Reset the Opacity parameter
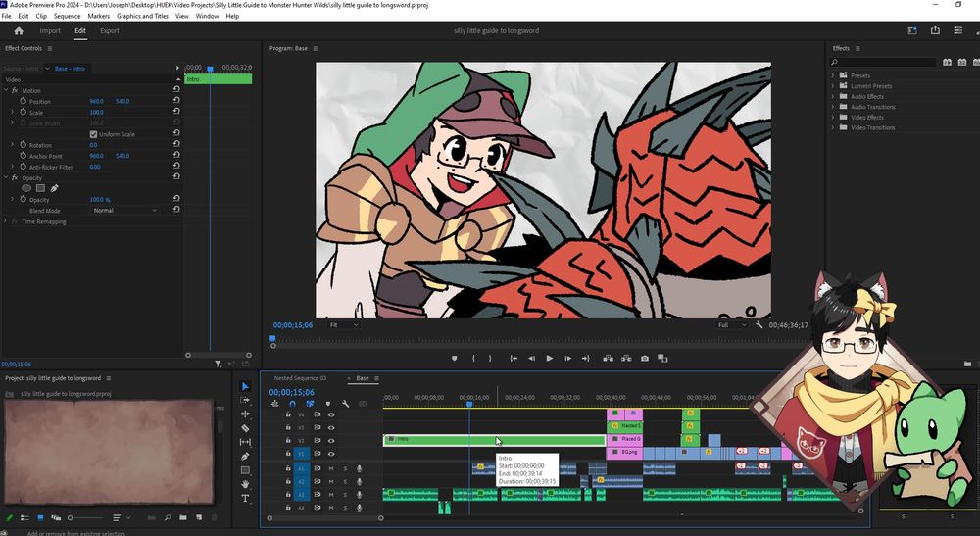980x536 pixels. [176, 199]
